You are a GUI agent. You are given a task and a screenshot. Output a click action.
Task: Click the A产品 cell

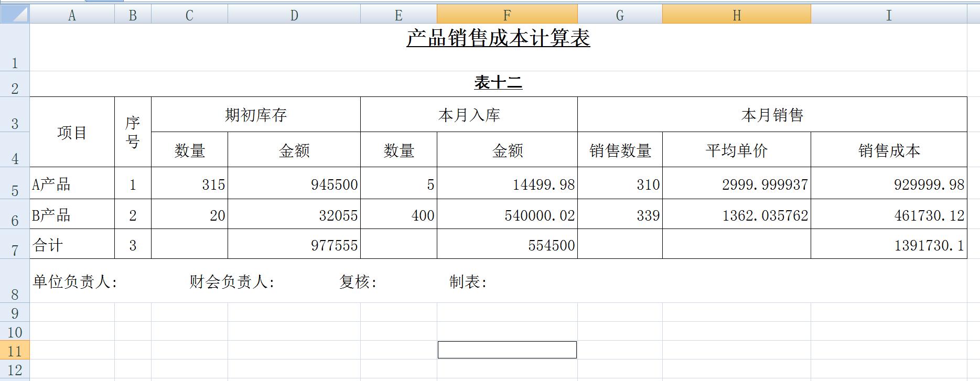pyautogui.click(x=72, y=183)
